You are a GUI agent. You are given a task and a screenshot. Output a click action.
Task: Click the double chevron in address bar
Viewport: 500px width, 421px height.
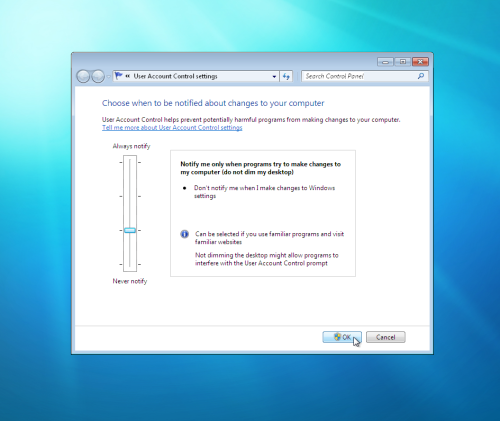pos(128,76)
